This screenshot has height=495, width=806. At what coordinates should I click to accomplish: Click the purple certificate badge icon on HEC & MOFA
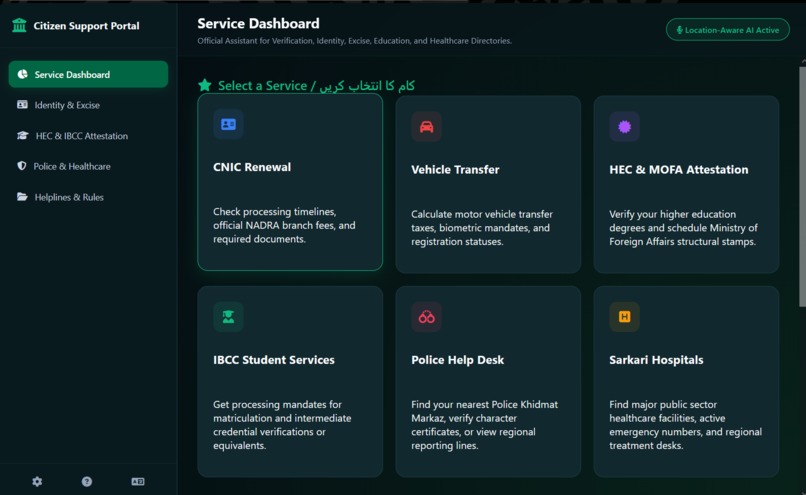[625, 127]
